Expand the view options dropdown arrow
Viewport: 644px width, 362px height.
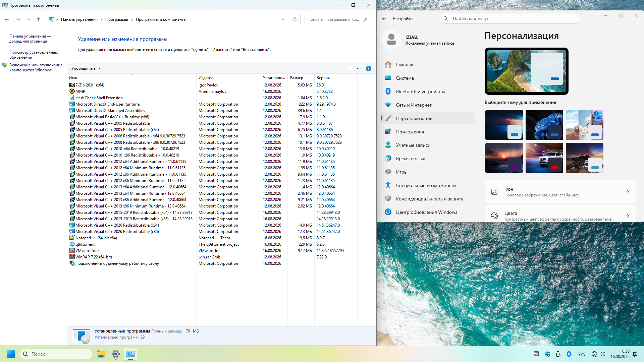pos(358,68)
